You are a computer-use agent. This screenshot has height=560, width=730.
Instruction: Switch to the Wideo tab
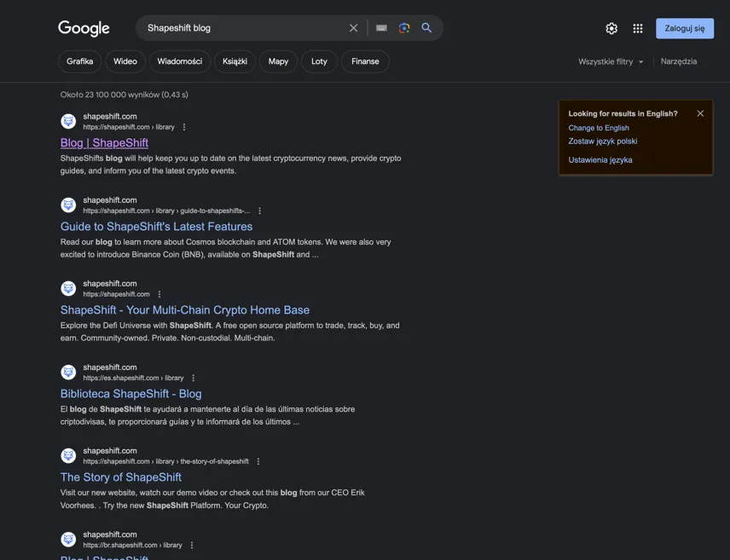125,61
